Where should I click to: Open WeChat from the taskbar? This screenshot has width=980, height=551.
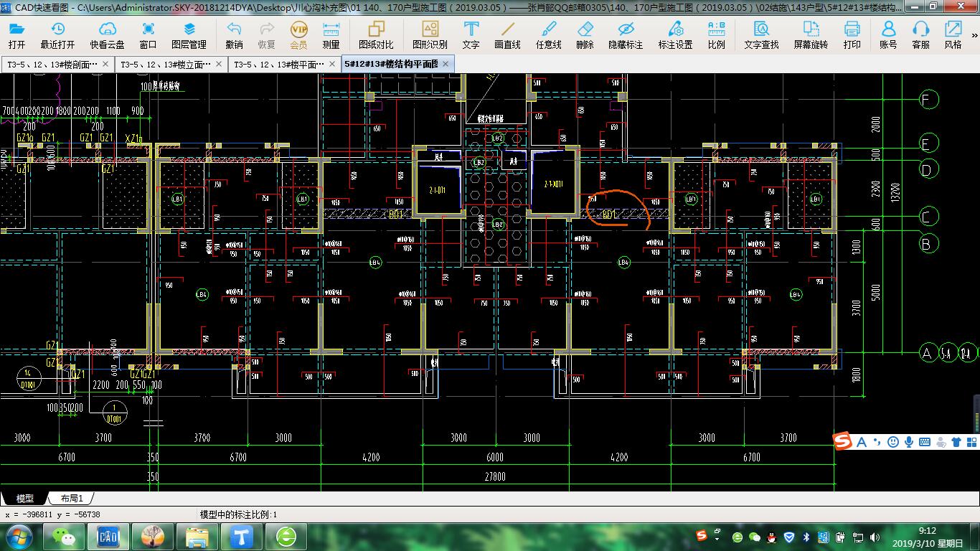[64, 537]
